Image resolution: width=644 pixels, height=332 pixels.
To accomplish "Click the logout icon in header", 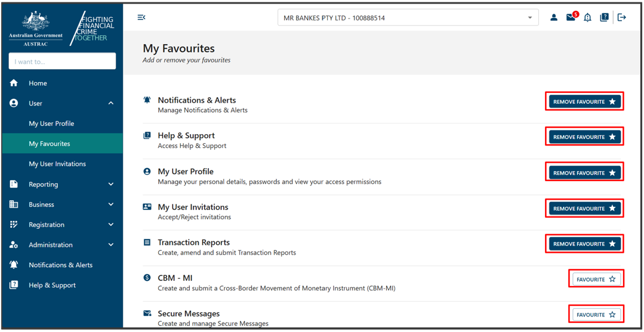I will [622, 18].
